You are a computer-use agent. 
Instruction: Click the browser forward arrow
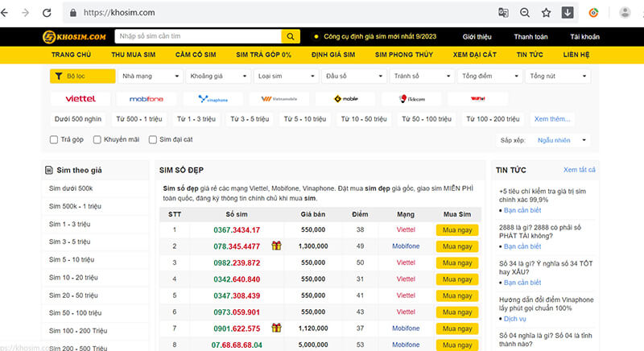26,13
